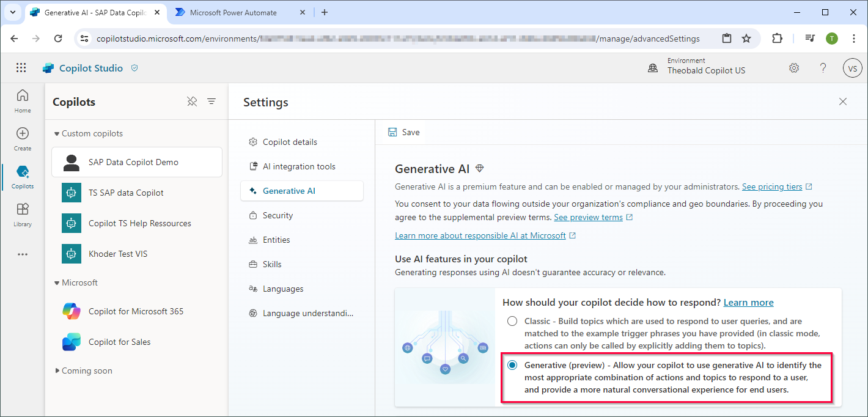Screen dimensions: 868x417
Task: Select Copilot for Sales
Action: click(x=137, y=342)
